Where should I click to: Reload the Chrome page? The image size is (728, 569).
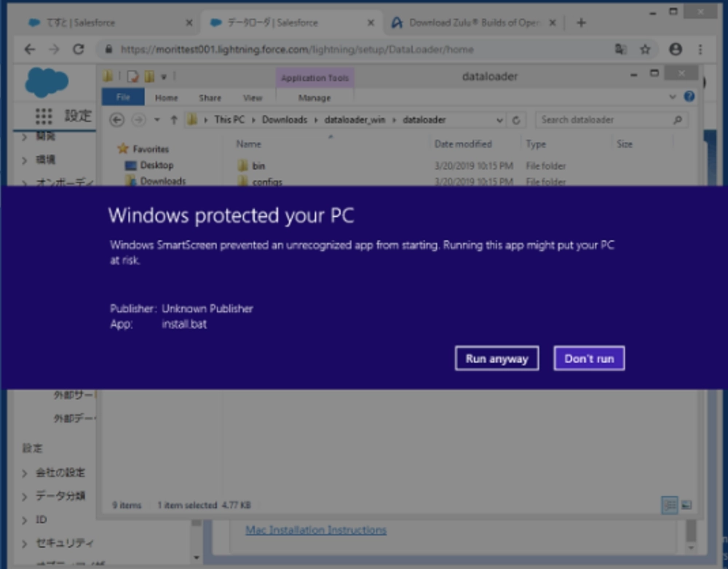tap(79, 49)
